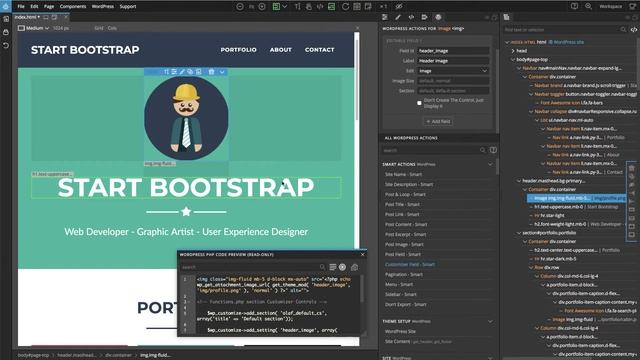Open the Components menu

coord(73,7)
